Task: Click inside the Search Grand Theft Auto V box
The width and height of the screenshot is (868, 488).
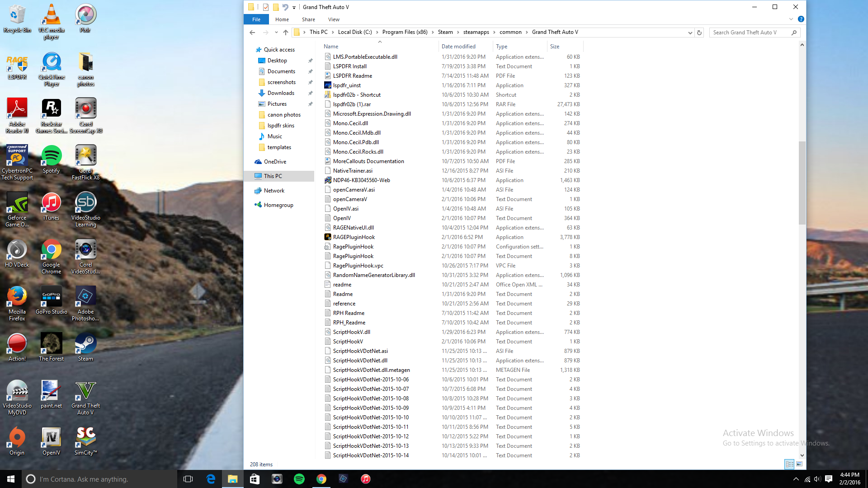Action: click(750, 33)
